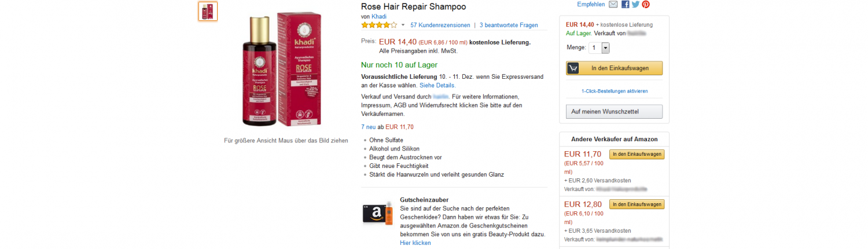Image resolution: width=868 pixels, height=249 pixels.
Task: Share the product via the email envelope icon
Action: 613,5
